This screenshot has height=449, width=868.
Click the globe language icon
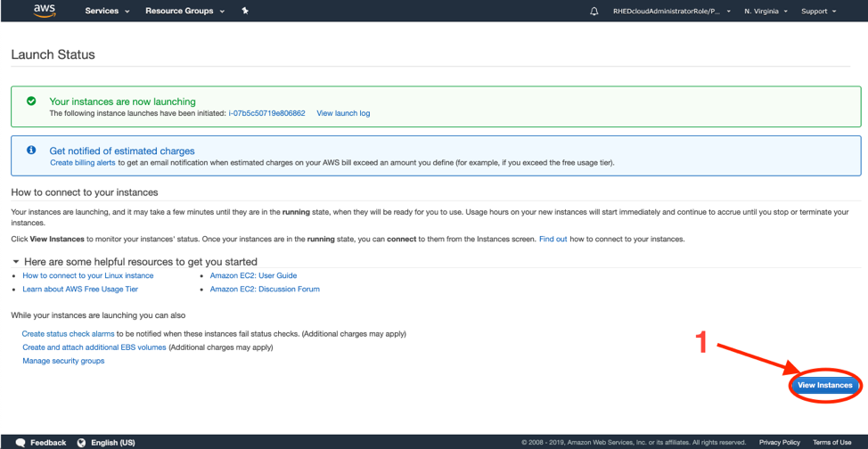click(82, 443)
